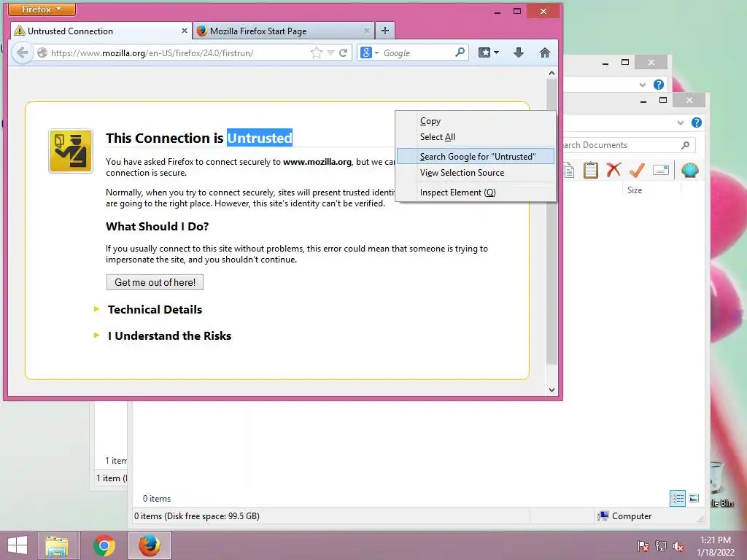Open the URL history dropdown arrow
747x560 pixels.
point(330,52)
